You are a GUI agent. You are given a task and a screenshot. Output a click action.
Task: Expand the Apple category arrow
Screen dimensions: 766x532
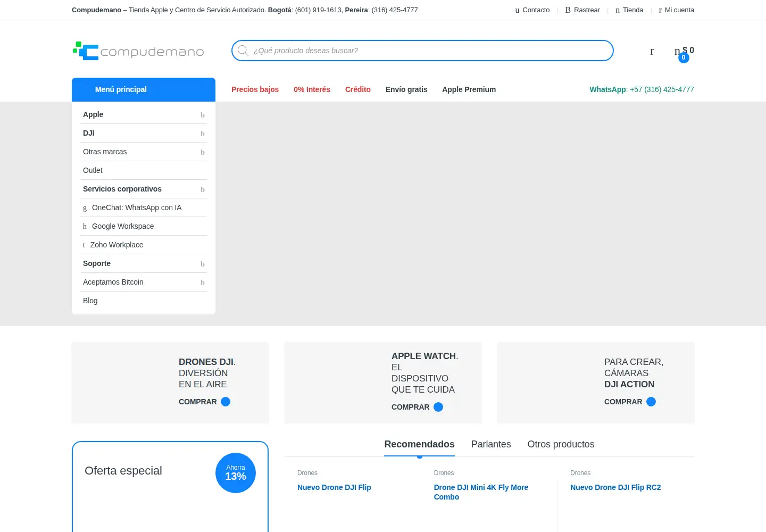(203, 115)
